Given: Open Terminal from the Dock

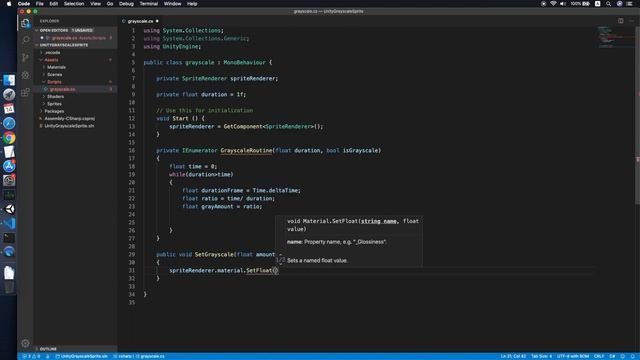Looking at the screenshot, I should point(9,238).
